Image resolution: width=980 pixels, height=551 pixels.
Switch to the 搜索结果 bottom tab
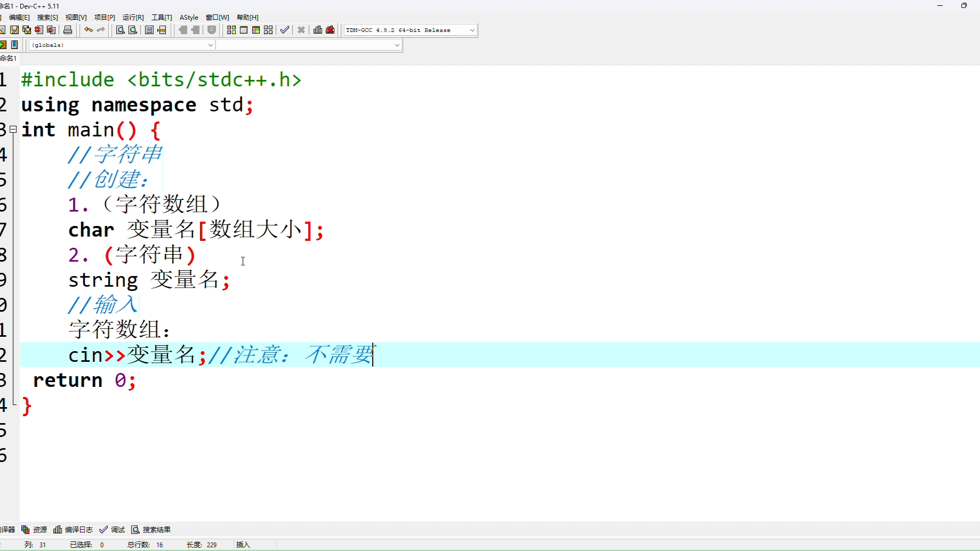point(151,530)
